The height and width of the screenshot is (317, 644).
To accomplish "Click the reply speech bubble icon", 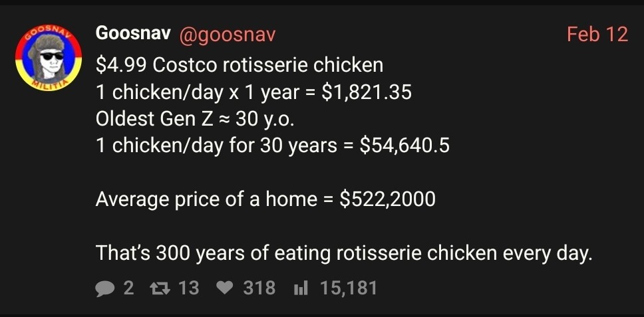I will coord(106,288).
